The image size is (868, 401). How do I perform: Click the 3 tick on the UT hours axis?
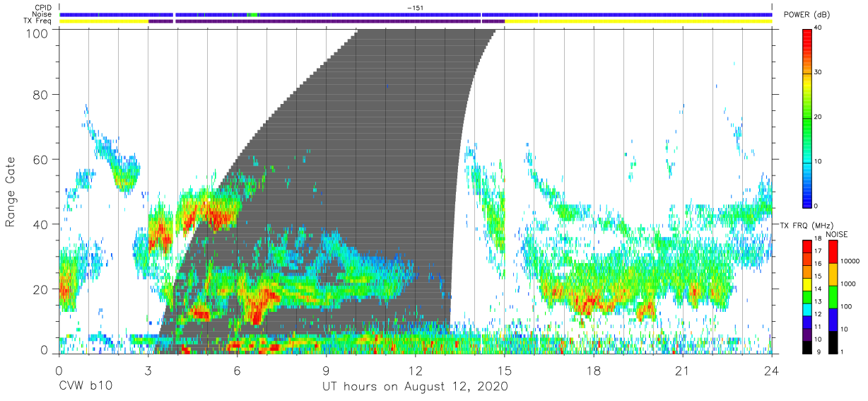coord(148,371)
